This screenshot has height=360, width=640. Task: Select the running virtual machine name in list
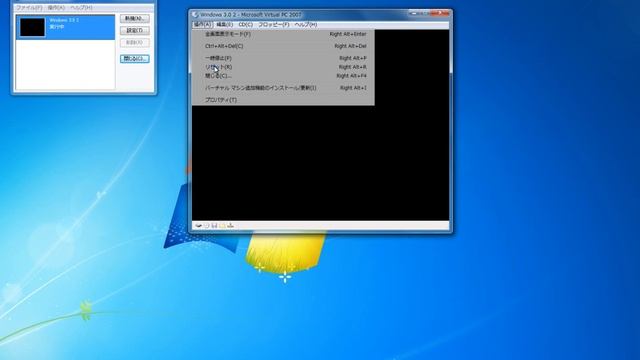[x=64, y=20]
